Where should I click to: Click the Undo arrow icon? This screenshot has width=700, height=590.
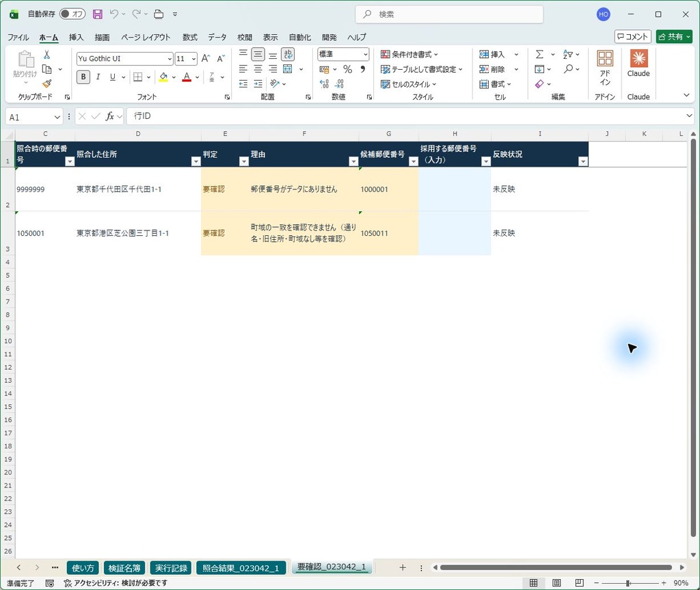114,14
